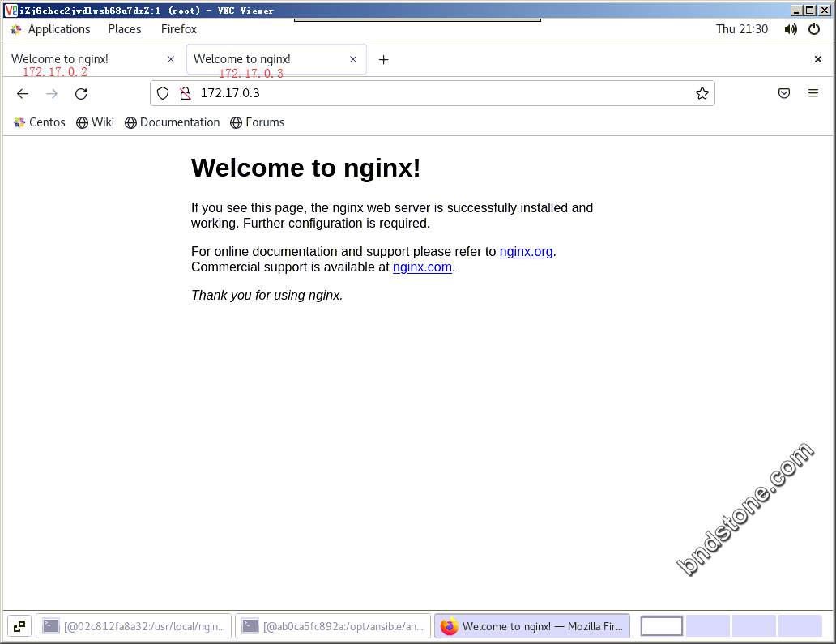Open the Places menu
This screenshot has width=836, height=644.
(x=125, y=29)
